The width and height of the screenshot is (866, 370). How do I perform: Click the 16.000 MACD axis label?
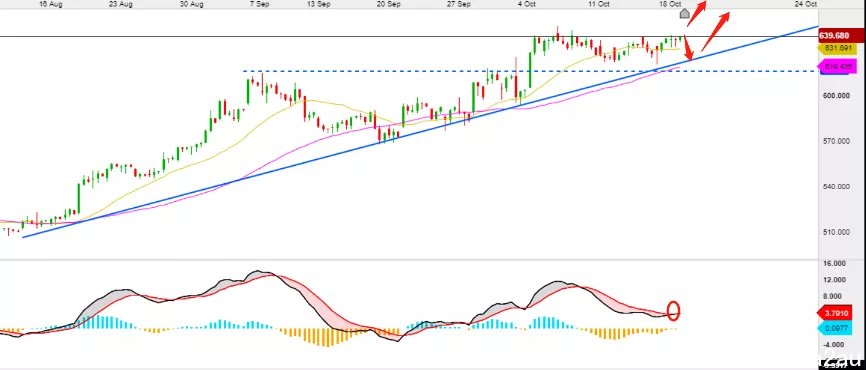click(836, 263)
